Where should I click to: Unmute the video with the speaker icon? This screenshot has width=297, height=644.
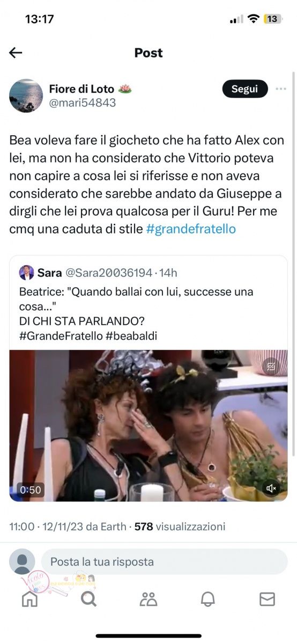coord(271,488)
